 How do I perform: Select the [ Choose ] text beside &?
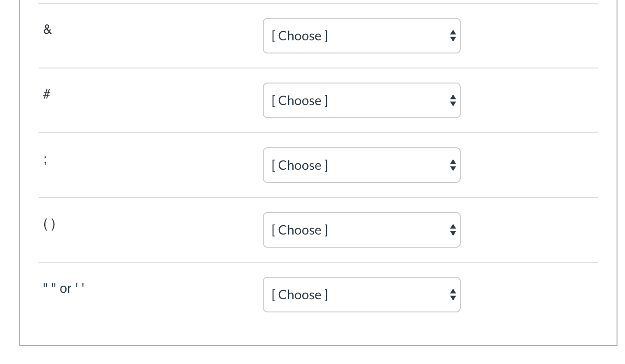point(300,36)
